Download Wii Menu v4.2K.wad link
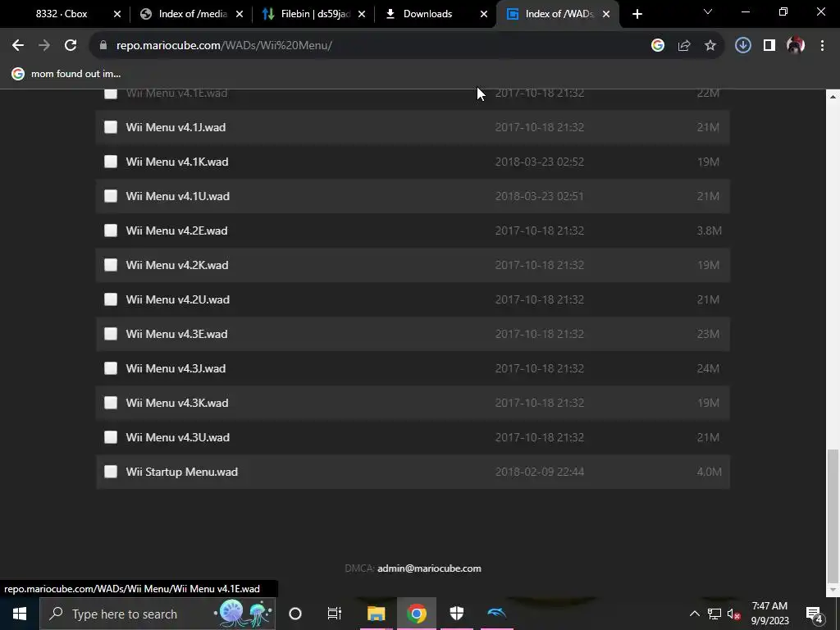The height and width of the screenshot is (630, 840). 177,265
